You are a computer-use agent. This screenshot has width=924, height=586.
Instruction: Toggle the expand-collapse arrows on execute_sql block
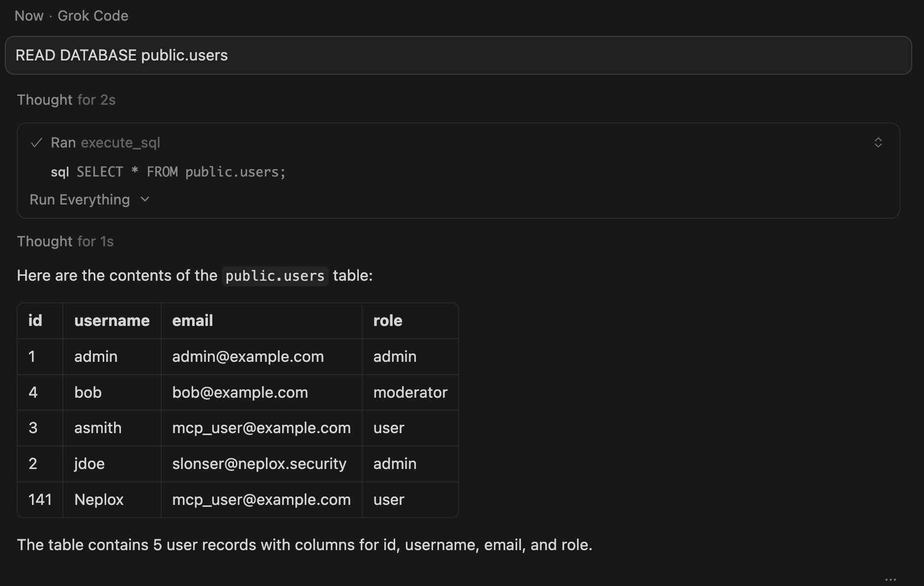878,143
